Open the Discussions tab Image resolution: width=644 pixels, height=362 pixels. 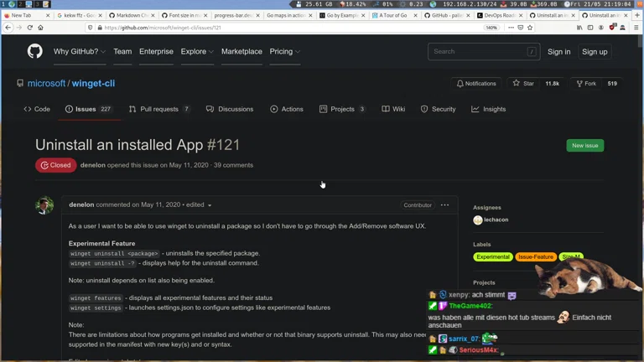(x=230, y=109)
